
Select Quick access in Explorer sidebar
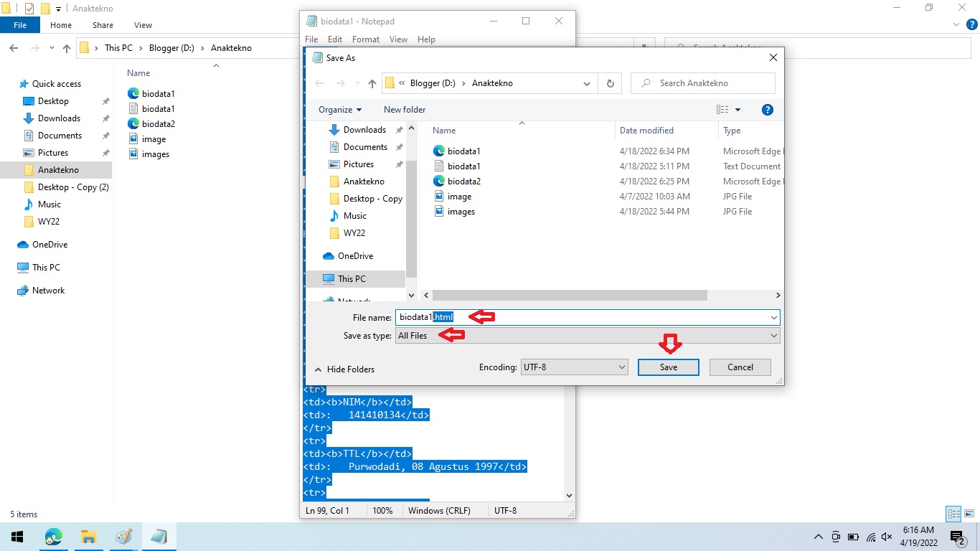coord(49,84)
